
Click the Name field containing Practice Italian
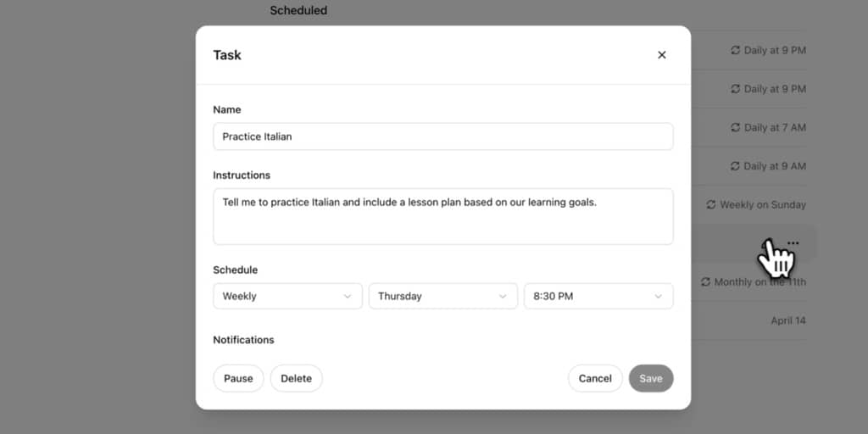click(442, 136)
